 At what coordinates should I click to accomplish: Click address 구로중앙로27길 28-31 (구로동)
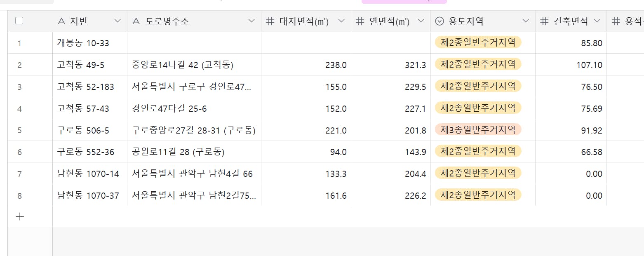[x=194, y=130]
